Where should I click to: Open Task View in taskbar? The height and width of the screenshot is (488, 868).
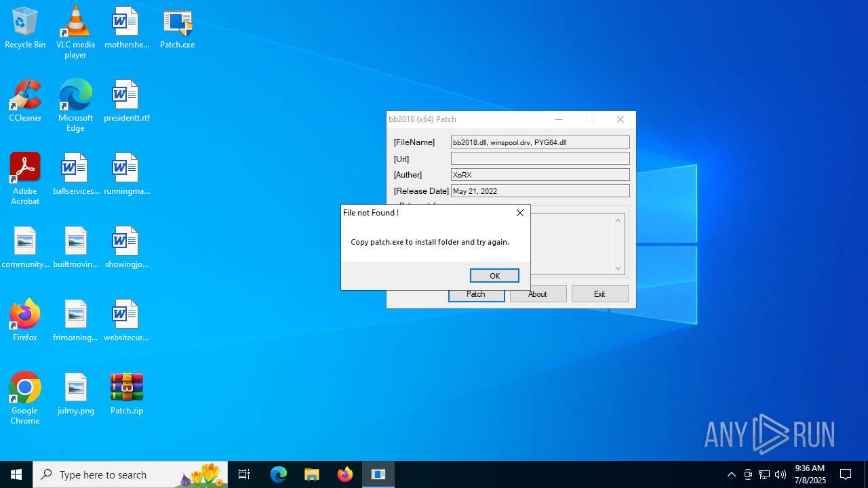click(x=244, y=474)
